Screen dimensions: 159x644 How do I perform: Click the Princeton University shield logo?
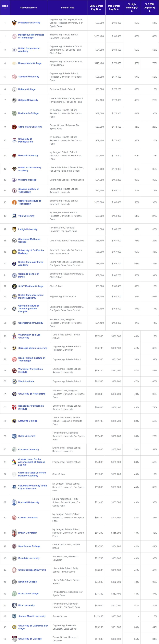tap(14, 23)
